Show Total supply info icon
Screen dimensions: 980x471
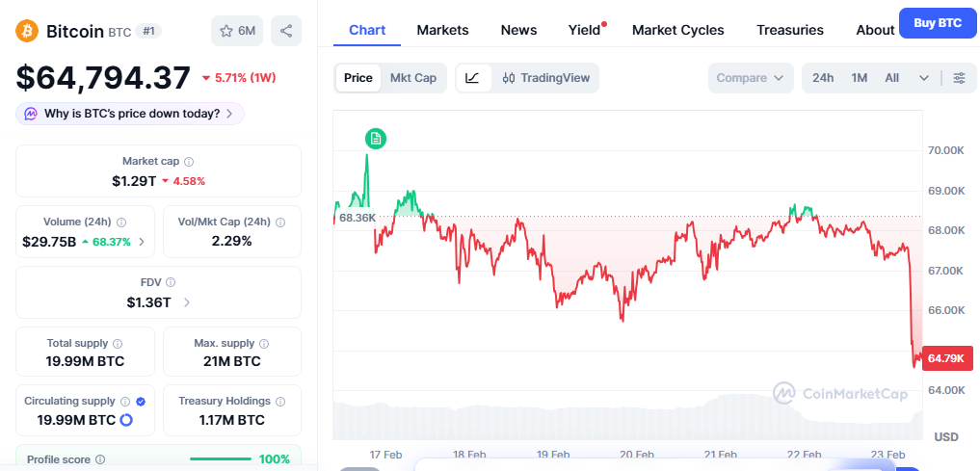(x=118, y=343)
